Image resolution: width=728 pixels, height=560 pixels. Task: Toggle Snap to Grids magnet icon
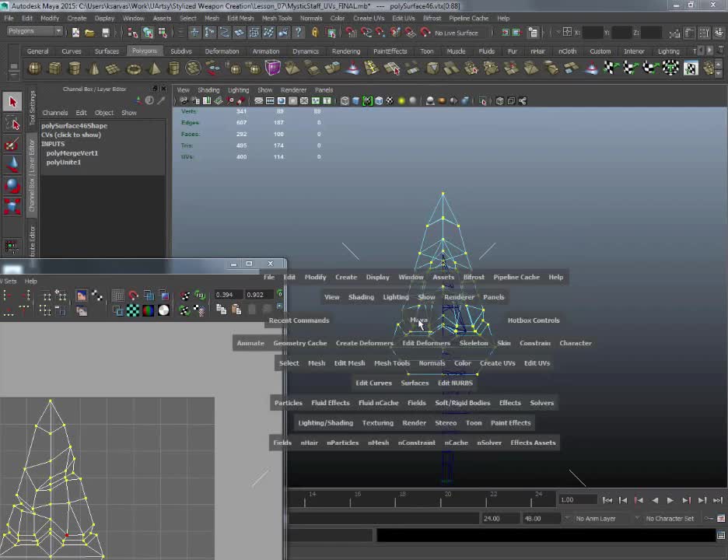[351, 32]
